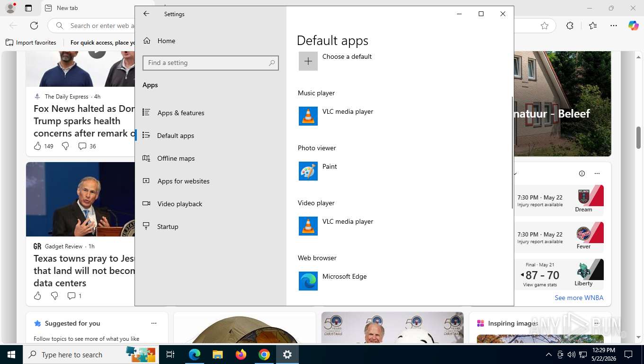Launch Firefox from taskbar
This screenshot has width=644, height=364.
[241, 355]
